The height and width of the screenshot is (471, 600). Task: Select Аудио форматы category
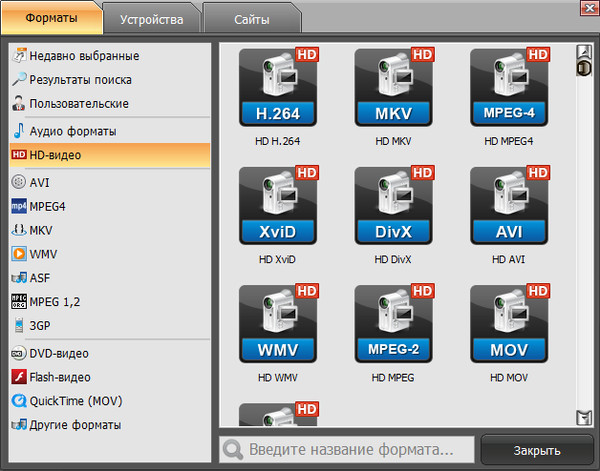click(x=72, y=131)
